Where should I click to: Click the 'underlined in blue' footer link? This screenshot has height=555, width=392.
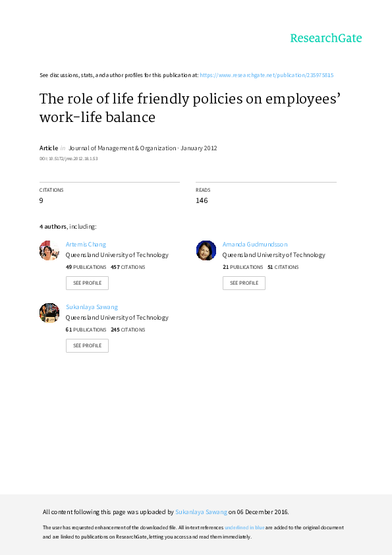244,527
